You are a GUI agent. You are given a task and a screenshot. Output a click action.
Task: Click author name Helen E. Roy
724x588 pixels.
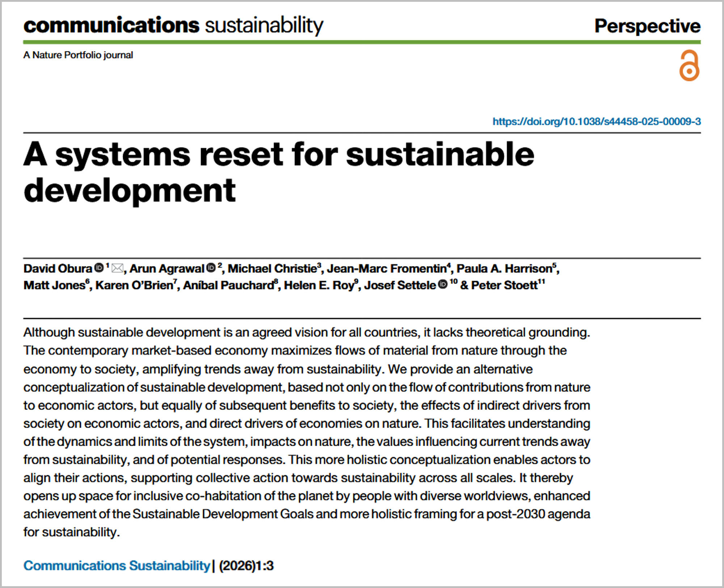(x=319, y=285)
